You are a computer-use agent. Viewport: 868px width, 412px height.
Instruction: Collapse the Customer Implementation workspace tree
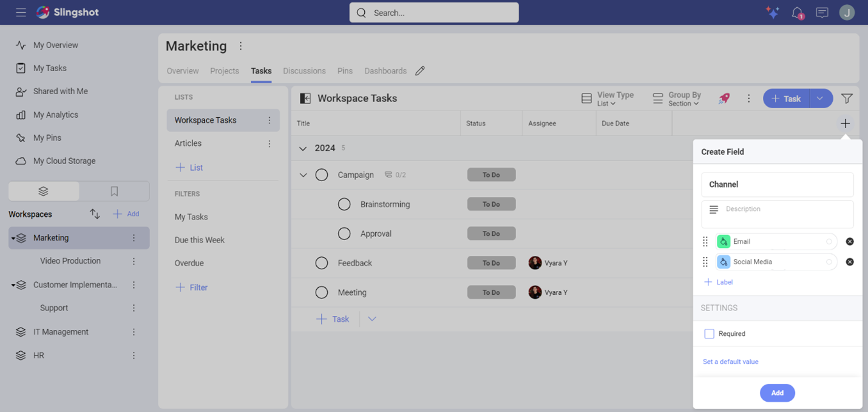13,285
